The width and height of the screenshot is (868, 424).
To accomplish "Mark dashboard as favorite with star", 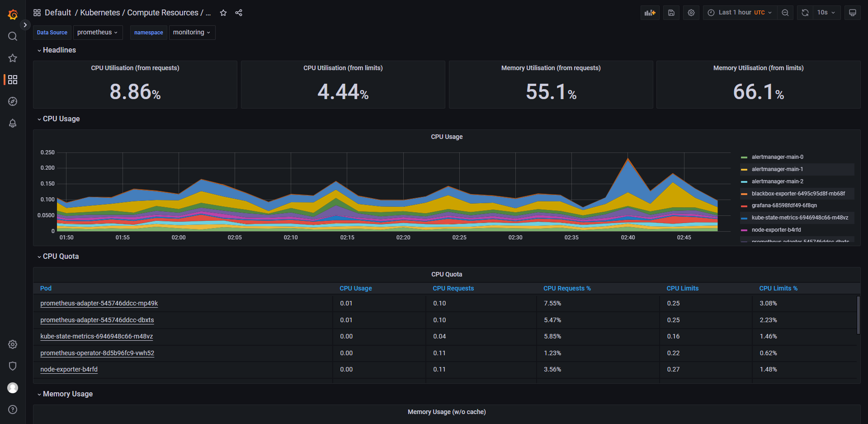I will 223,13.
